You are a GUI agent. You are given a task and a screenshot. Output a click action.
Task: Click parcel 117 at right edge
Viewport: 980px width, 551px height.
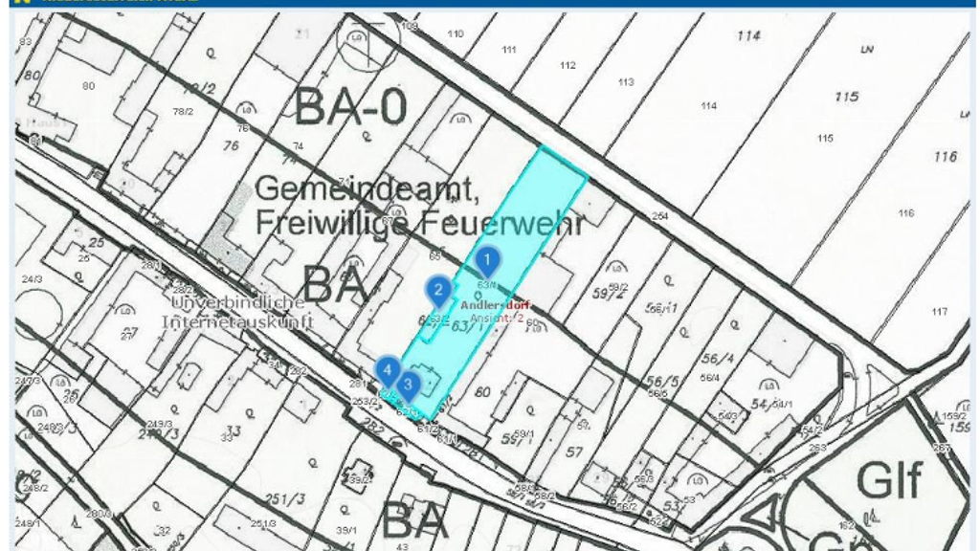[939, 311]
